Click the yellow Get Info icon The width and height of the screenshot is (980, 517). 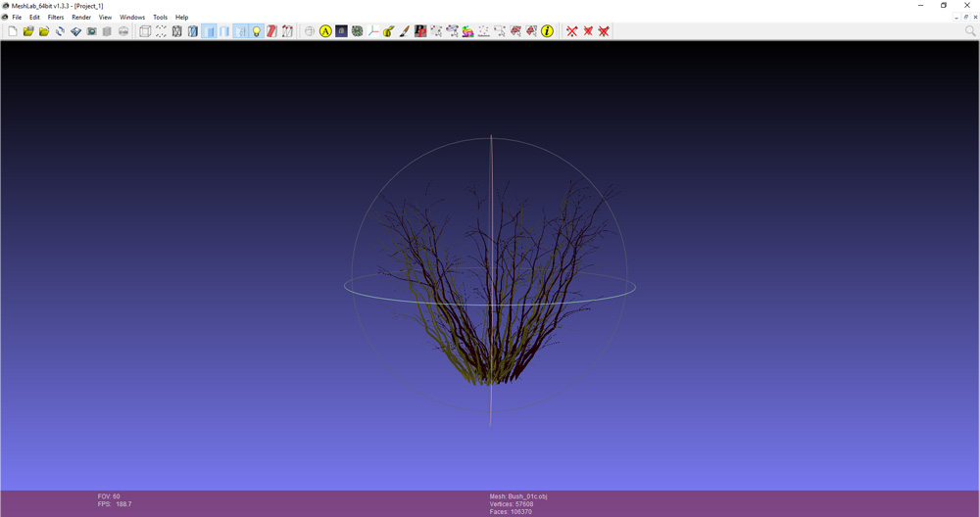click(x=547, y=31)
